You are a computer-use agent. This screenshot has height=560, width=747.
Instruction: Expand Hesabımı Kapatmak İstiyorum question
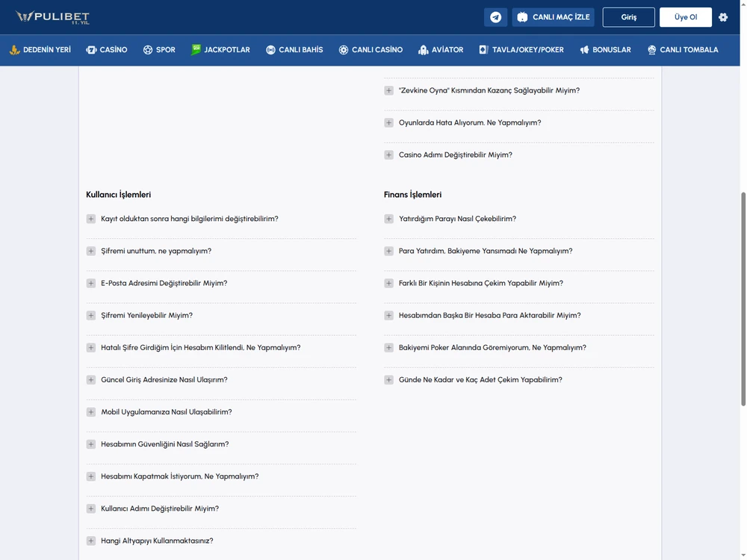tap(91, 476)
